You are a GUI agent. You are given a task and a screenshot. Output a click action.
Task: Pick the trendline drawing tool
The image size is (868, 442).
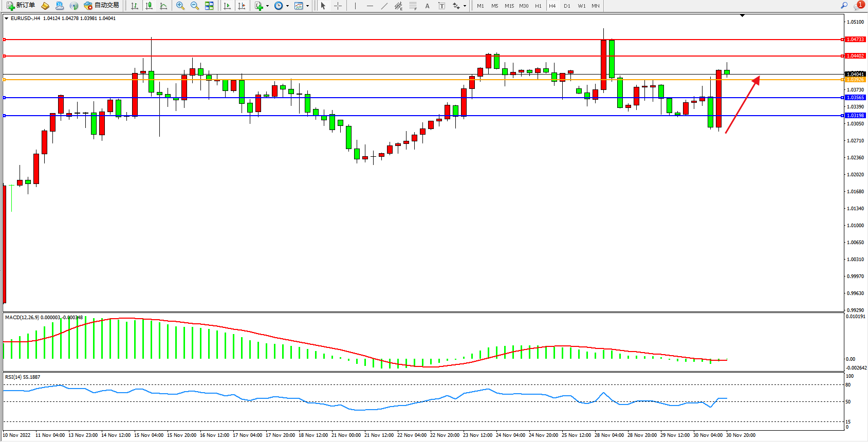pyautogui.click(x=384, y=6)
